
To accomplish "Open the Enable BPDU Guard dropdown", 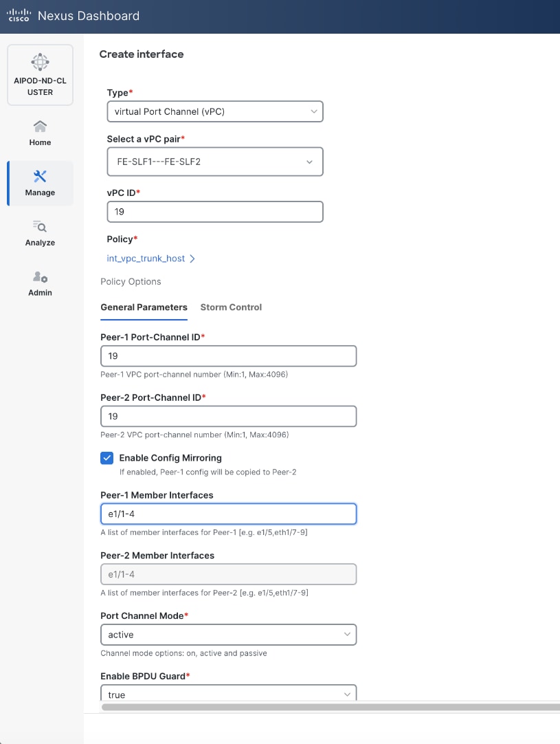I will (228, 693).
